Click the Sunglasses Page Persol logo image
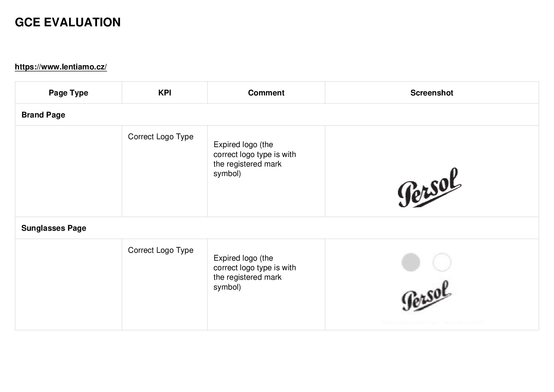 click(x=427, y=296)
